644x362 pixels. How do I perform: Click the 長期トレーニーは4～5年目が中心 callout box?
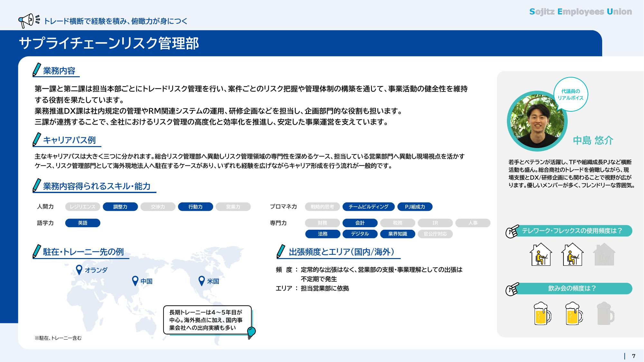point(208,320)
